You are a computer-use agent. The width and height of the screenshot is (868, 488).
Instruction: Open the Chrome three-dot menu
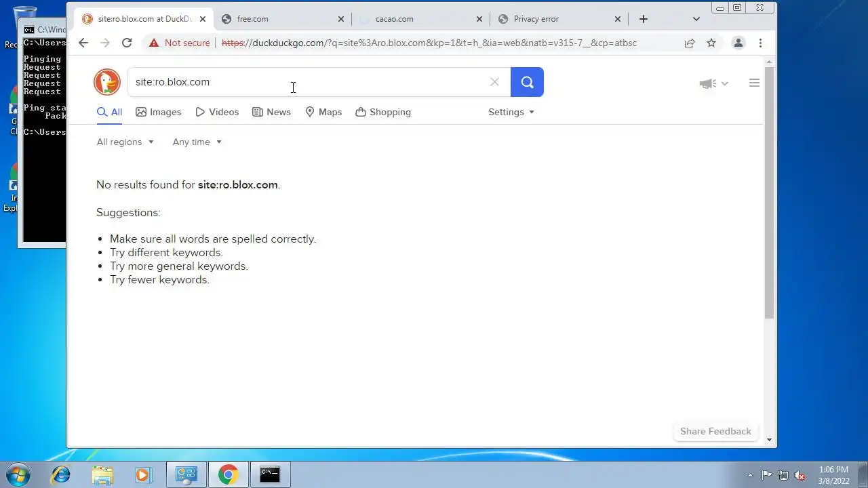pos(760,43)
